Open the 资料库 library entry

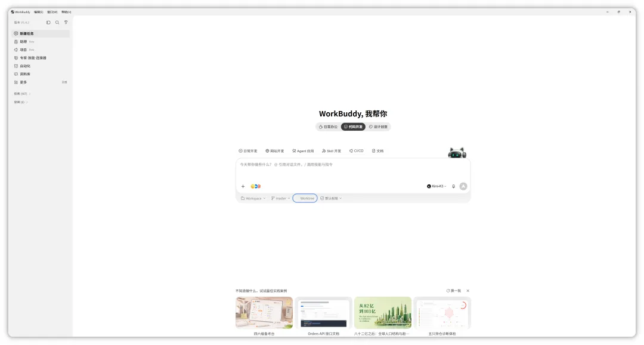click(41, 74)
